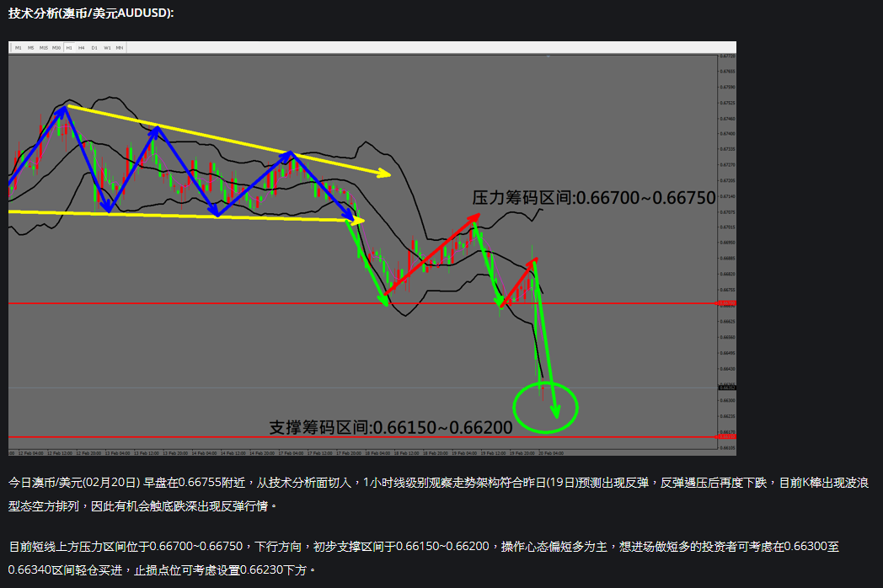Click the 0.66950 price axis label

pos(728,243)
